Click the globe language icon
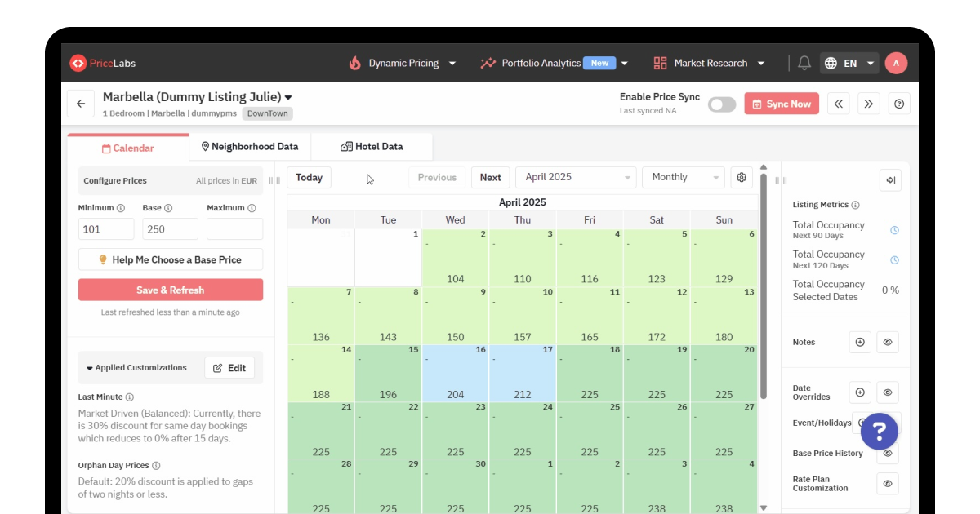The width and height of the screenshot is (980, 514). 831,63
